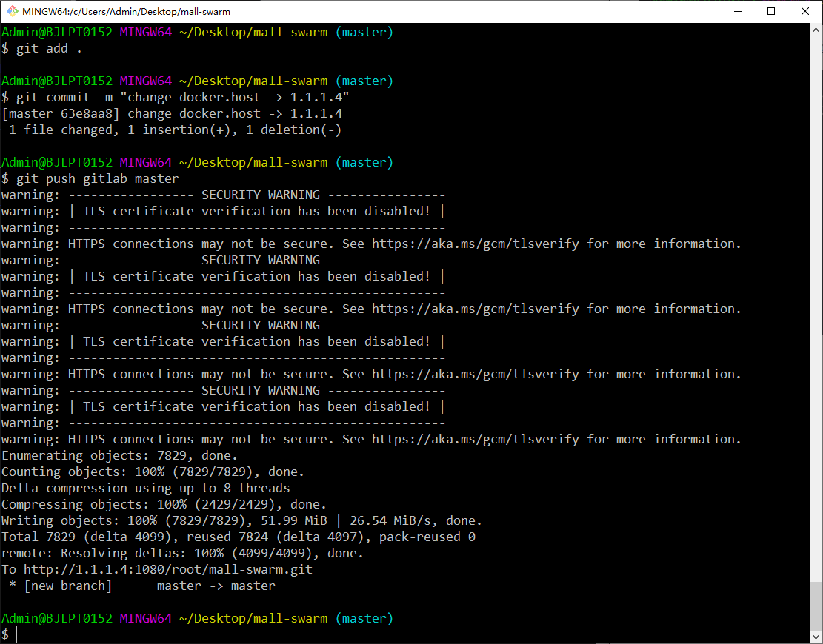
Task: Click the "git push gitlab master" command
Action: pyautogui.click(x=97, y=178)
